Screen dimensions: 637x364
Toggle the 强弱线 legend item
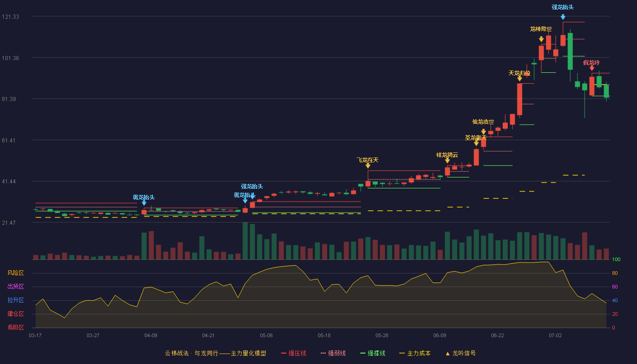click(333, 353)
